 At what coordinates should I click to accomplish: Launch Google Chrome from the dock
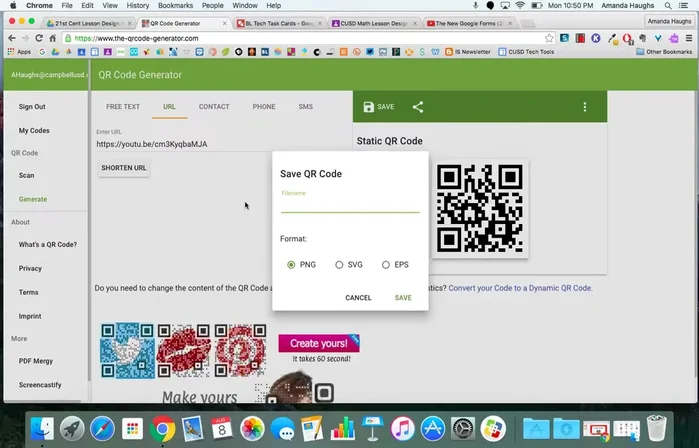pyautogui.click(x=162, y=429)
